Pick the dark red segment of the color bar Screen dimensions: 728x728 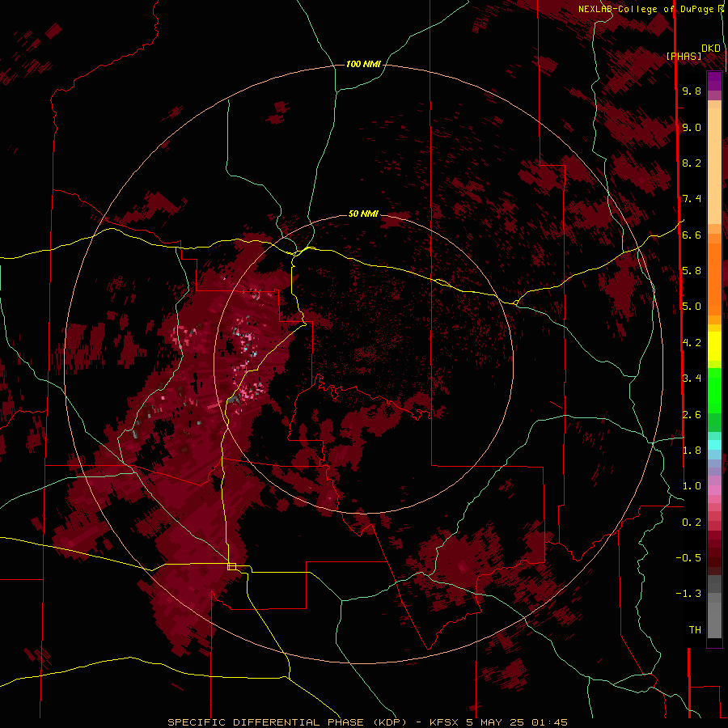pyautogui.click(x=714, y=552)
